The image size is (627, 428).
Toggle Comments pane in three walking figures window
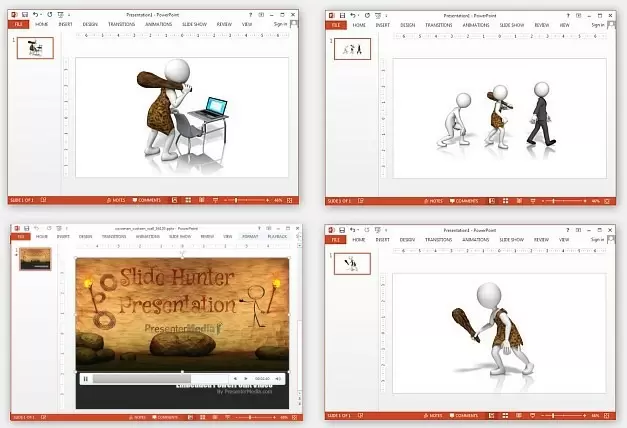pos(466,201)
